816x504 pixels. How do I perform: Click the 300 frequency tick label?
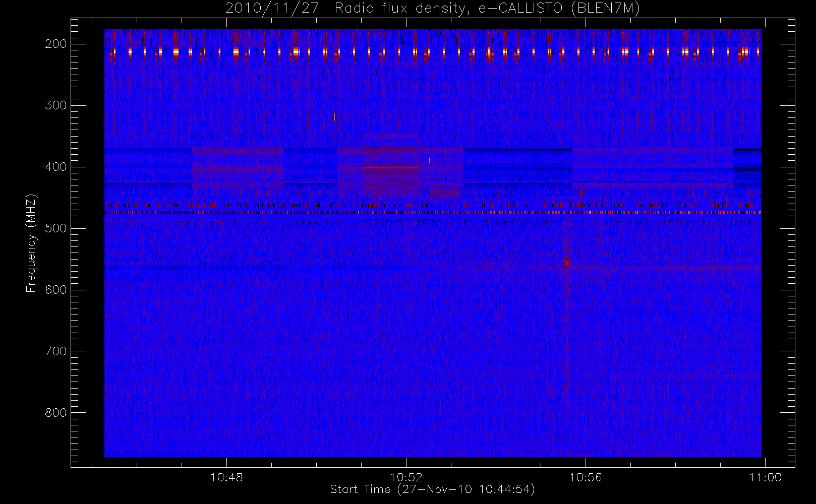56,105
